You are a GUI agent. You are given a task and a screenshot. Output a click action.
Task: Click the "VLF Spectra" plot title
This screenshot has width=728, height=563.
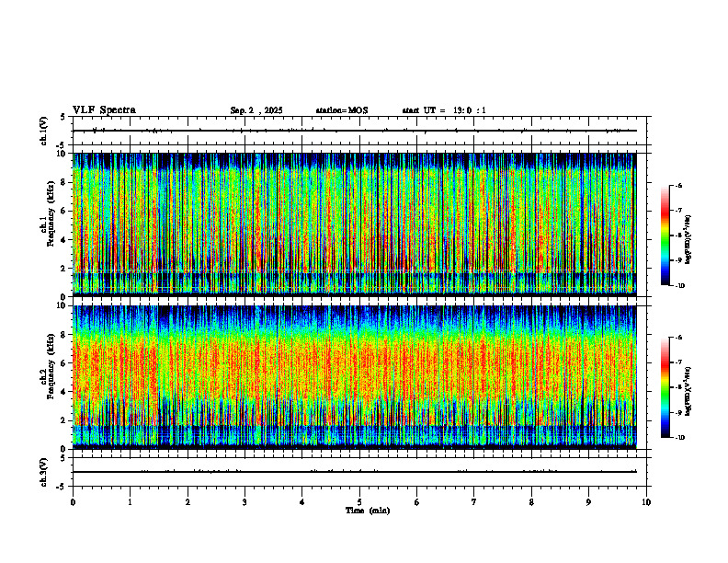(104, 110)
